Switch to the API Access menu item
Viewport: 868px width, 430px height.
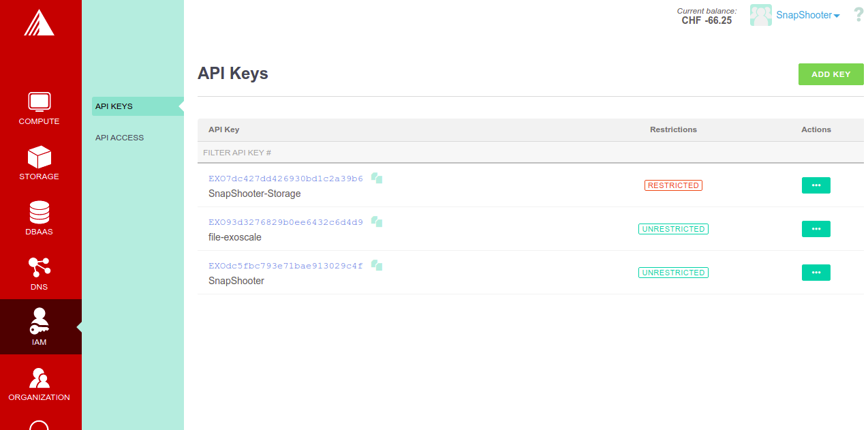[x=120, y=138]
